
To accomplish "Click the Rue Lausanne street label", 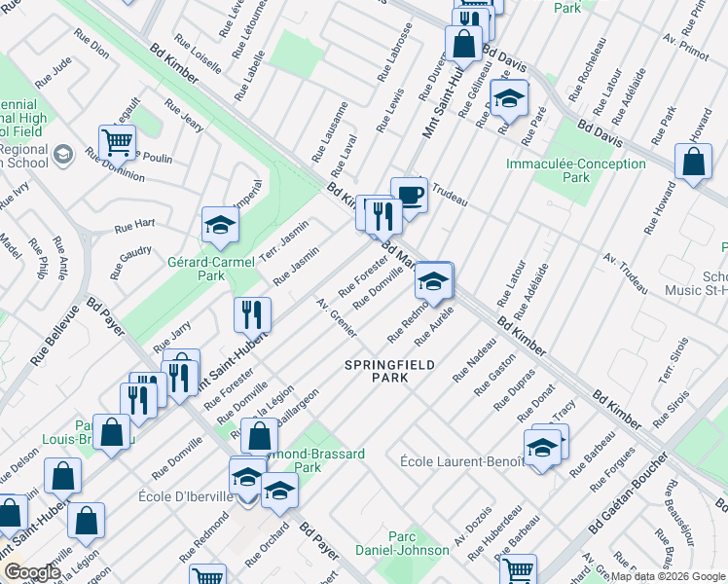I will point(329,132).
